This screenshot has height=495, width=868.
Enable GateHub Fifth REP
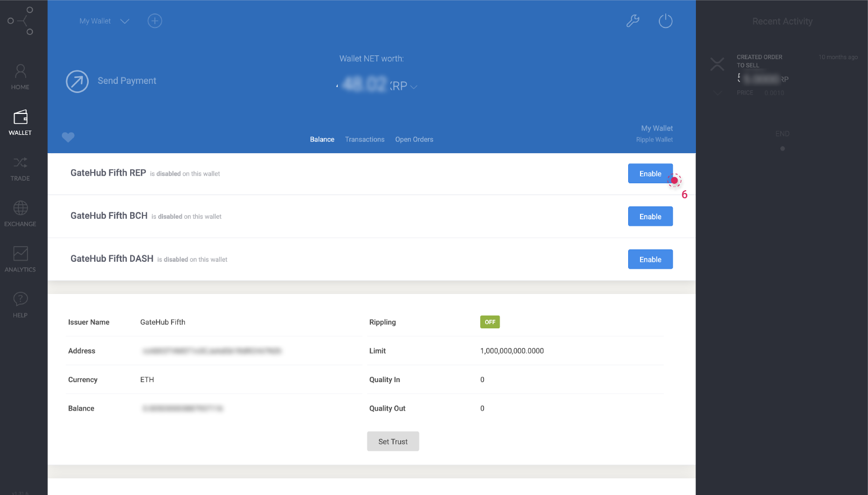tap(650, 174)
